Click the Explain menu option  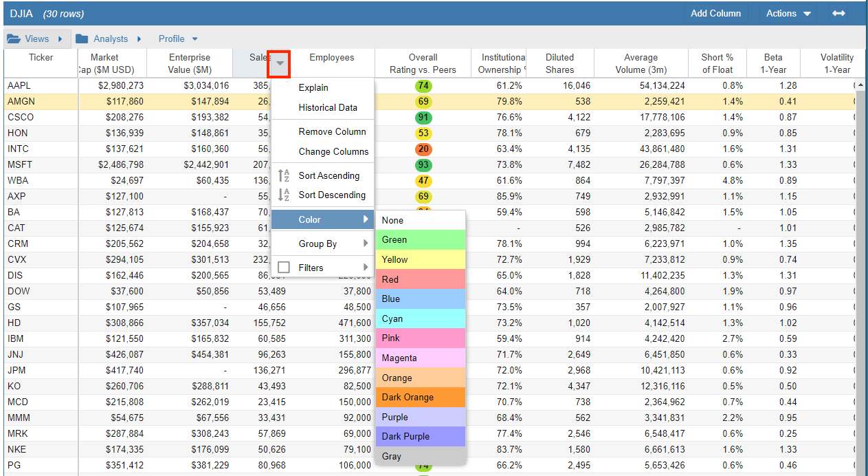[313, 87]
